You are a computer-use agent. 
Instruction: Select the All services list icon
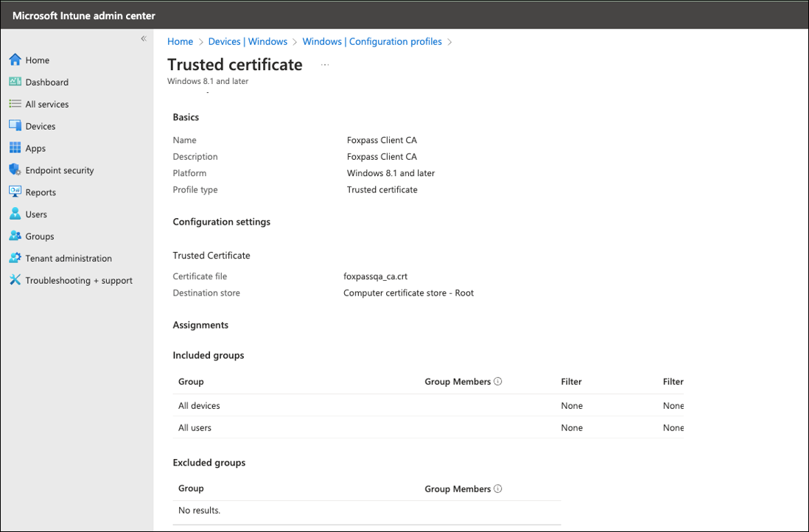tap(15, 104)
